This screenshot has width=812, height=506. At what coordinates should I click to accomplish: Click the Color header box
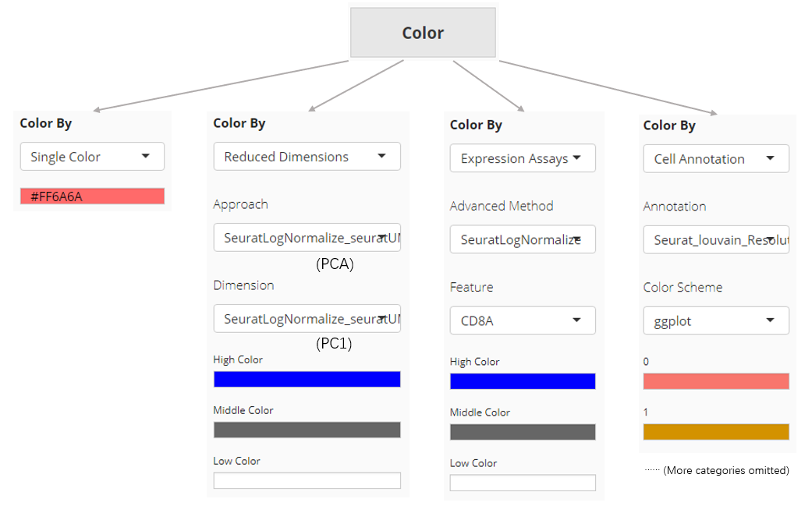pyautogui.click(x=423, y=33)
